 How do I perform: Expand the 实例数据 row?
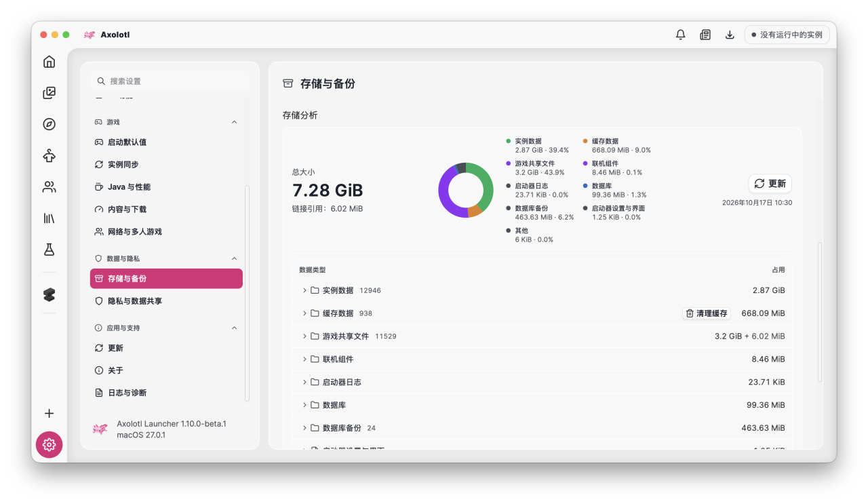click(304, 290)
